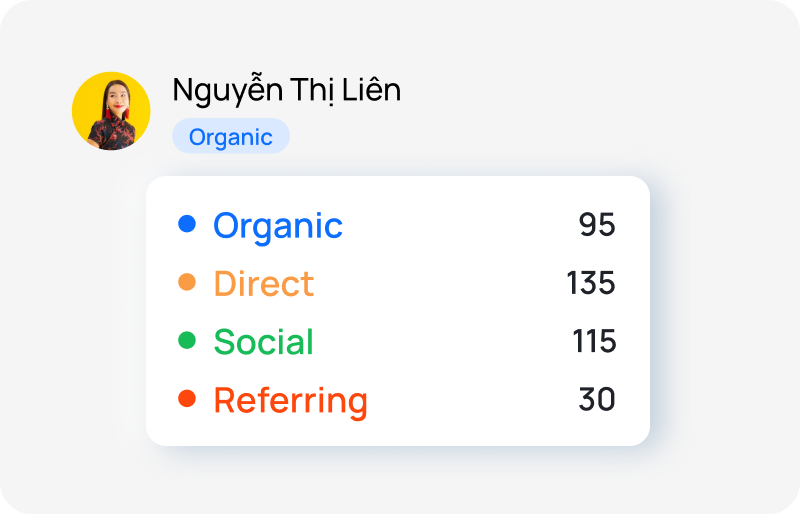Viewport: 800px width, 514px height.
Task: Click the red dot beside Referring
Action: coord(187,399)
